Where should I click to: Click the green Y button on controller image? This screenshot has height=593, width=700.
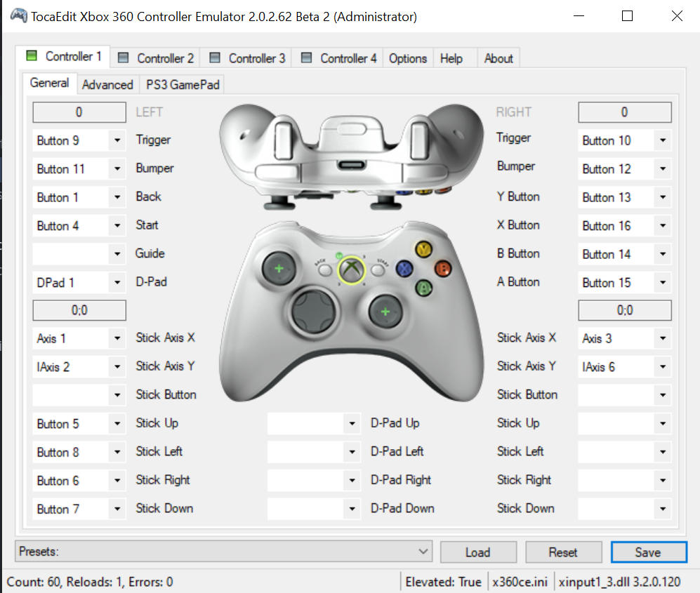click(423, 249)
